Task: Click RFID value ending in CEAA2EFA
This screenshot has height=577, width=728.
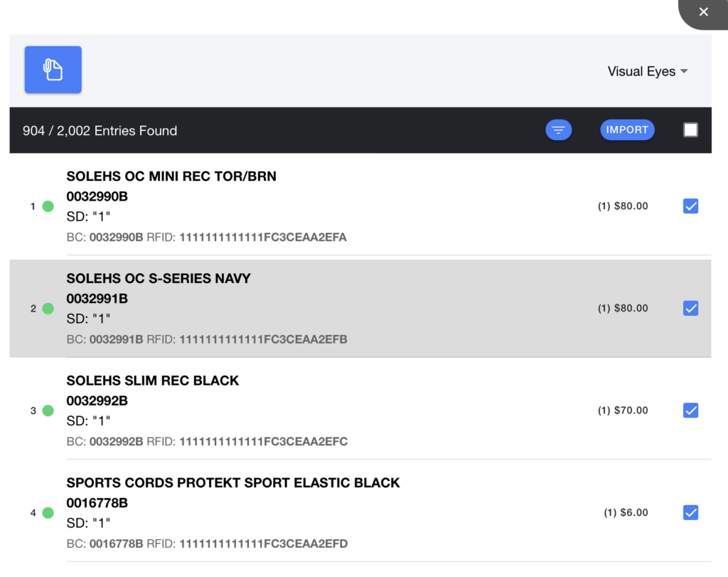Action: pyautogui.click(x=263, y=238)
